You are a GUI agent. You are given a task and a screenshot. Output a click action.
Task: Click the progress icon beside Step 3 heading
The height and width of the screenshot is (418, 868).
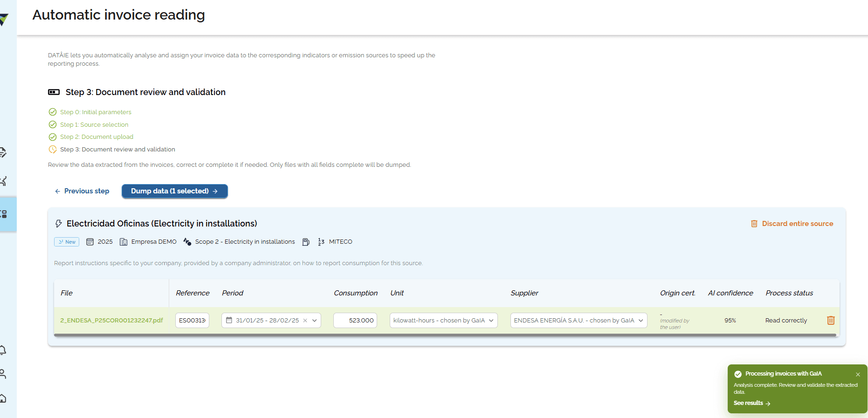pos(54,92)
